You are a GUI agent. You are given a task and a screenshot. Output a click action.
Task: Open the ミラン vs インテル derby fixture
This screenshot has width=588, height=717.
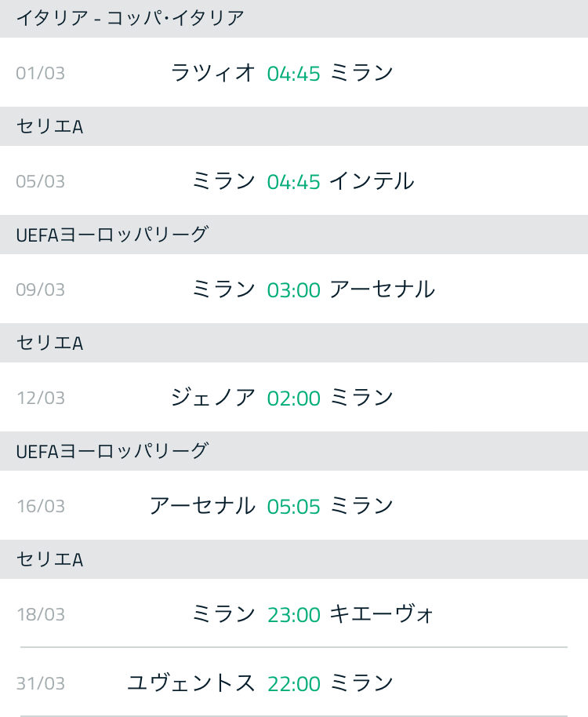coord(294,181)
